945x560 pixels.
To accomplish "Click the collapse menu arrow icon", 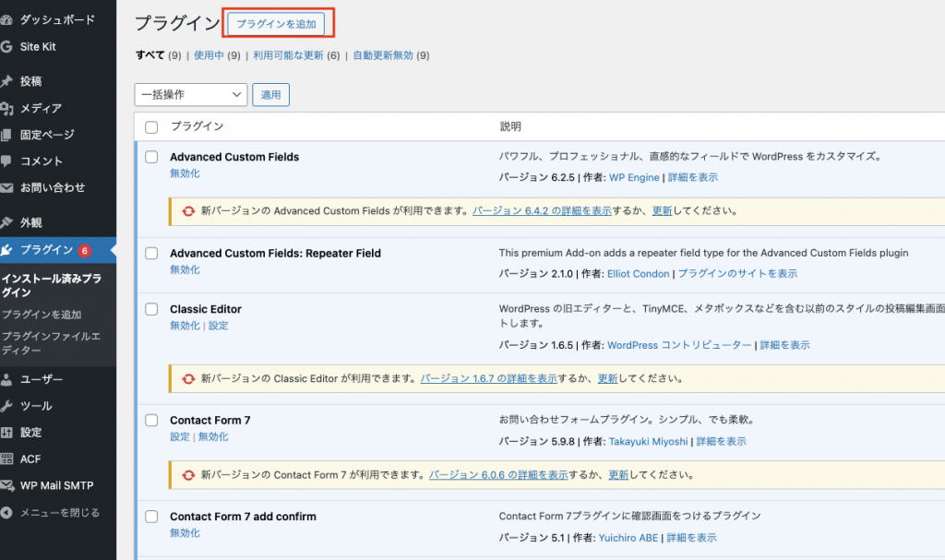I will pos(6,513).
